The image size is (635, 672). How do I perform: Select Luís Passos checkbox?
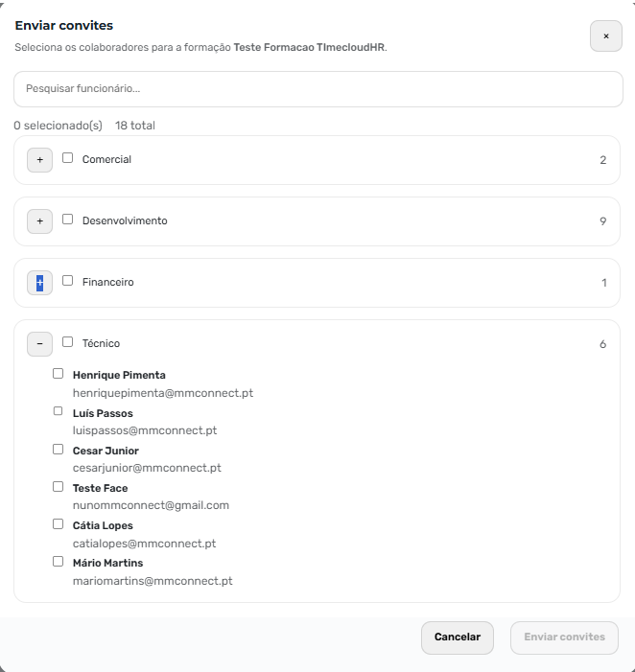[x=58, y=411]
